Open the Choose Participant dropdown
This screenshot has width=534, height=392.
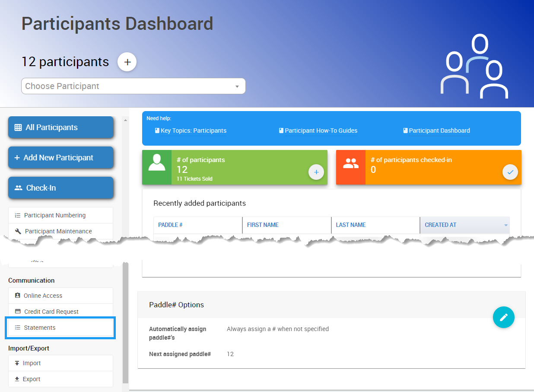[x=133, y=86]
